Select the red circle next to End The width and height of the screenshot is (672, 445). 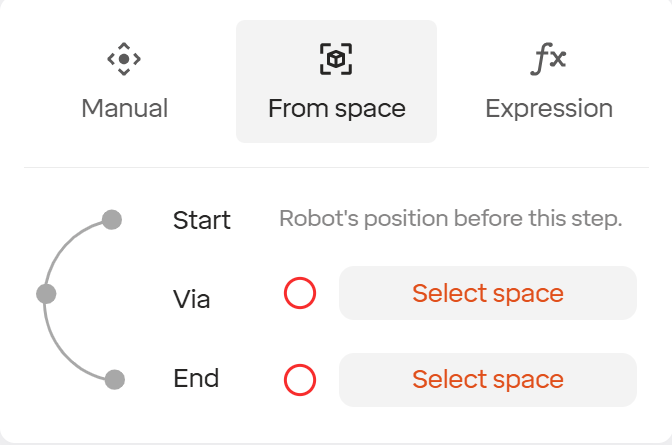(300, 380)
